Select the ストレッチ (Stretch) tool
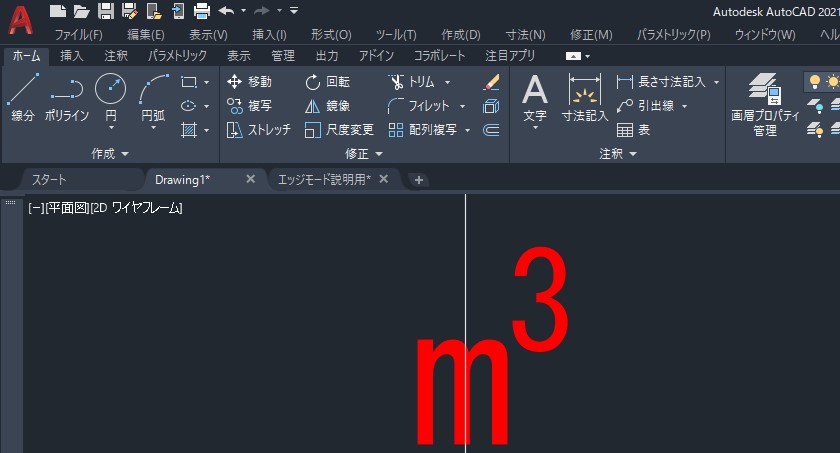Image resolution: width=840 pixels, height=453 pixels. point(258,130)
